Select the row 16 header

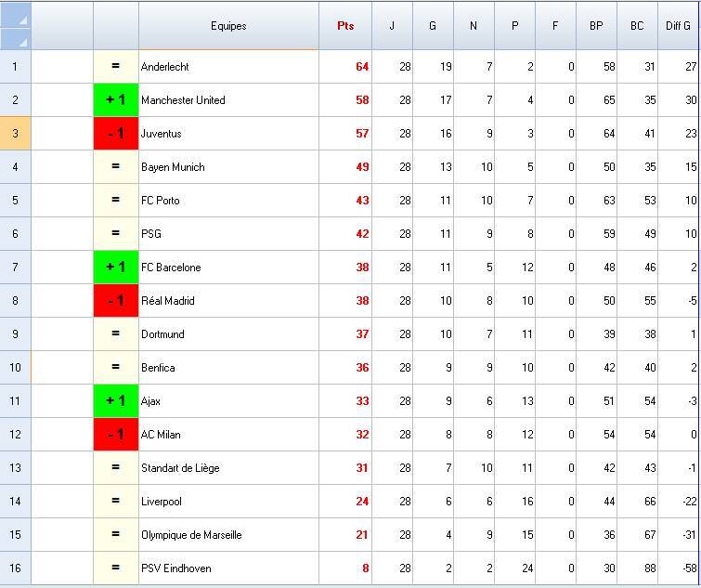15,568
